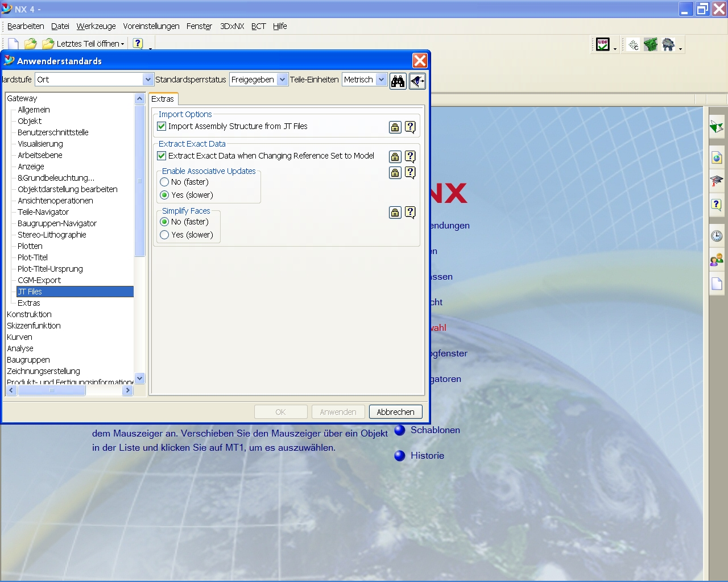Select 'Baugruppen' category in tree
The height and width of the screenshot is (582, 728).
[x=28, y=360]
